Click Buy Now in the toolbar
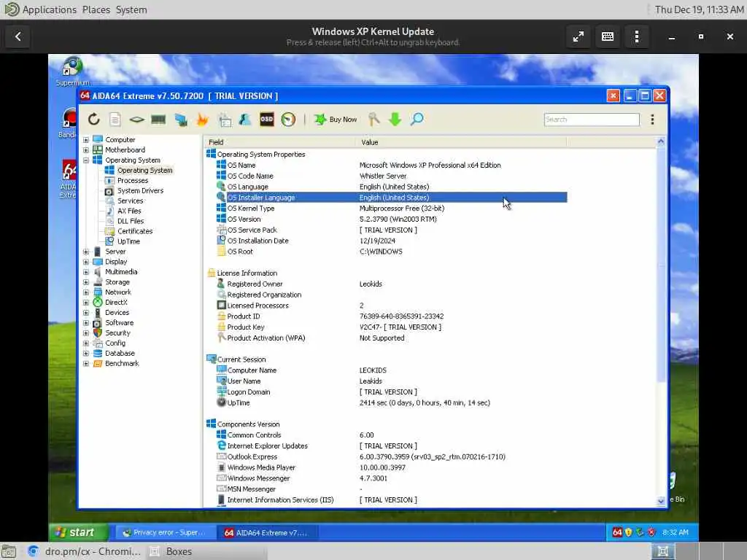This screenshot has width=747, height=560. click(336, 119)
